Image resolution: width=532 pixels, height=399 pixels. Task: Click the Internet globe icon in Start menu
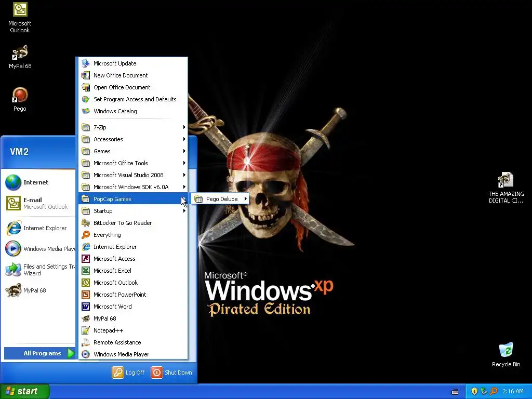coord(13,182)
